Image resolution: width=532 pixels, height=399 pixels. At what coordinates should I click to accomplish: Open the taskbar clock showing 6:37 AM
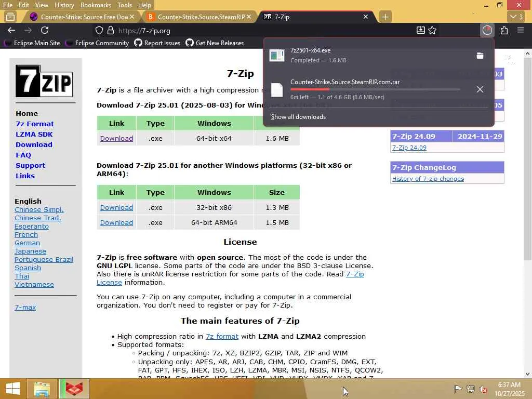point(509,389)
